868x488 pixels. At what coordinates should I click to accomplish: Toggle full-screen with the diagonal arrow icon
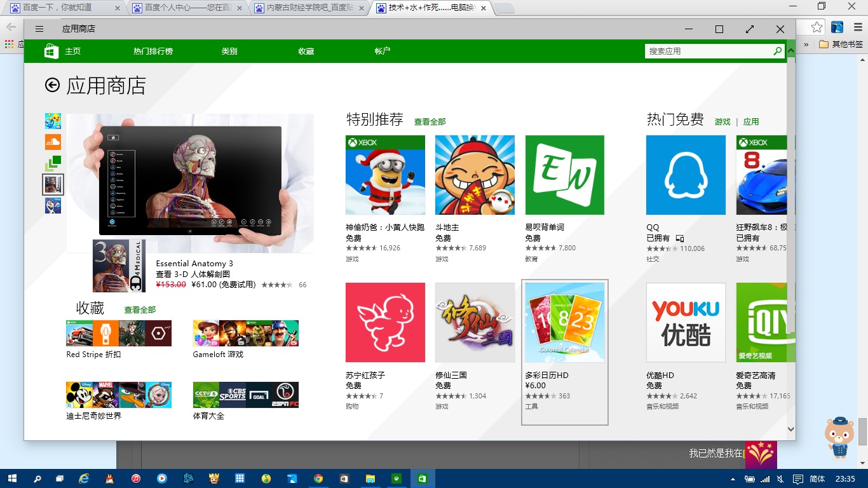coord(750,29)
